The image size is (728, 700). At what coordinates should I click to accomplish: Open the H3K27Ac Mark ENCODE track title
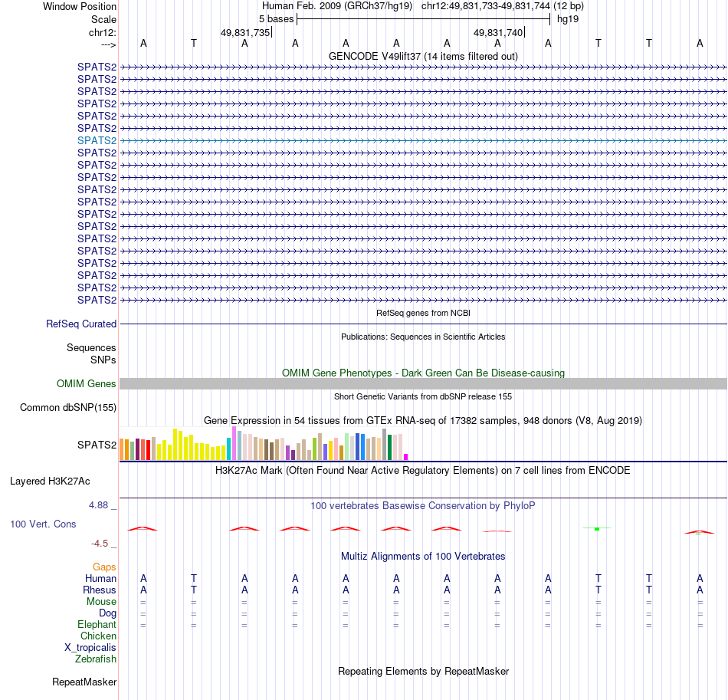(x=423, y=470)
